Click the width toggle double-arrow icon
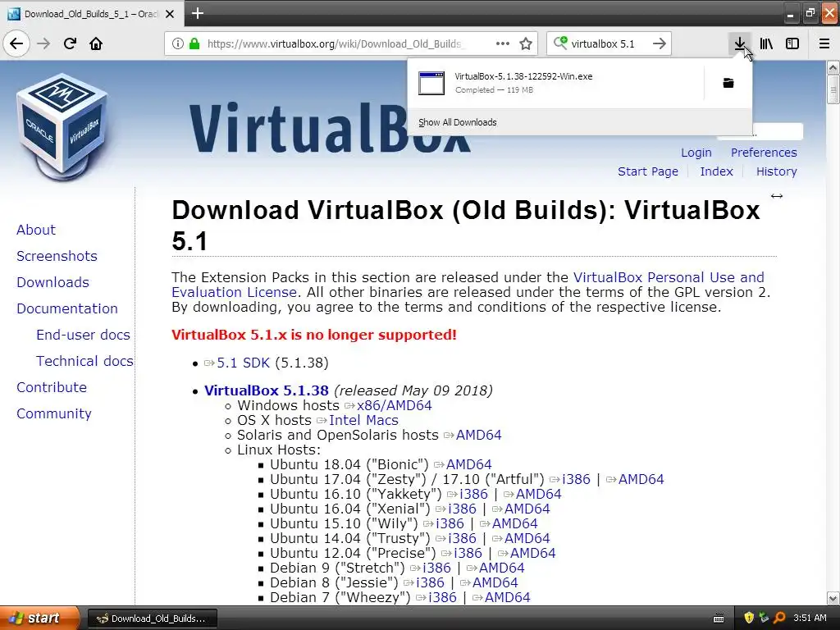Image resolution: width=840 pixels, height=630 pixels. tap(777, 196)
